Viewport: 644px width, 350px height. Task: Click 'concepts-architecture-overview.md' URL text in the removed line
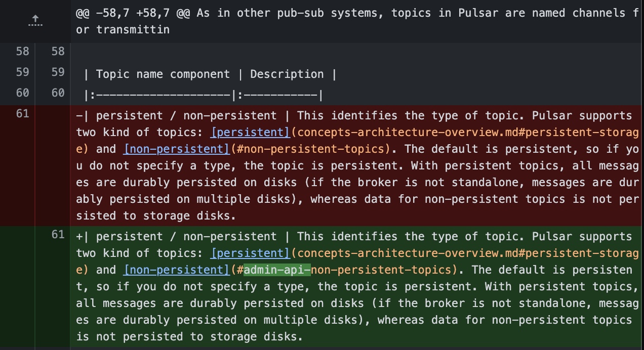click(407, 132)
